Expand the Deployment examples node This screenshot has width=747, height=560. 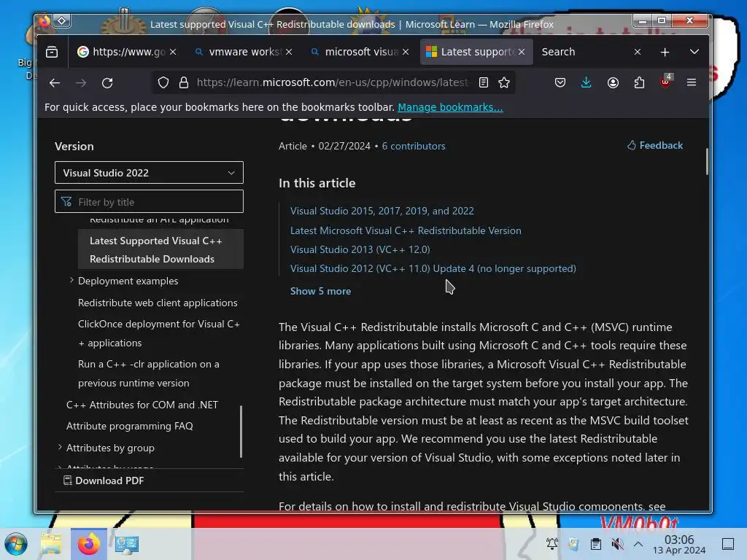pyautogui.click(x=71, y=281)
